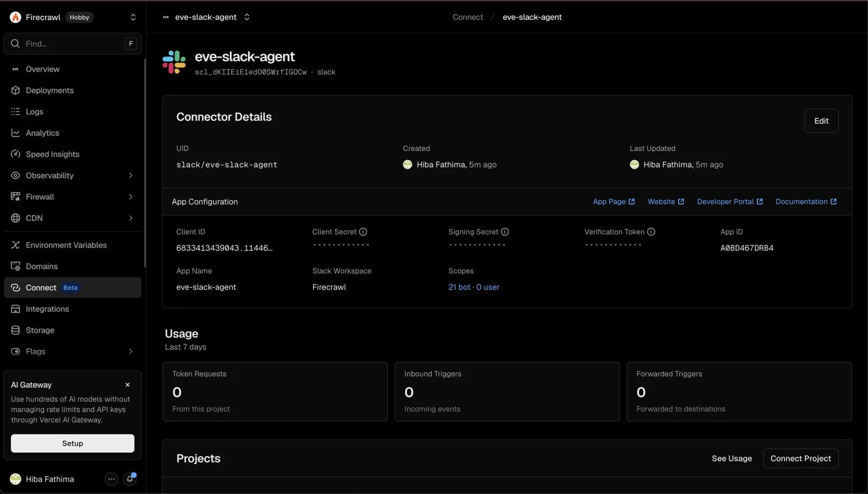Click the App ID value A0BD467DRB4
Viewport: 868px width, 494px height.
tap(747, 248)
